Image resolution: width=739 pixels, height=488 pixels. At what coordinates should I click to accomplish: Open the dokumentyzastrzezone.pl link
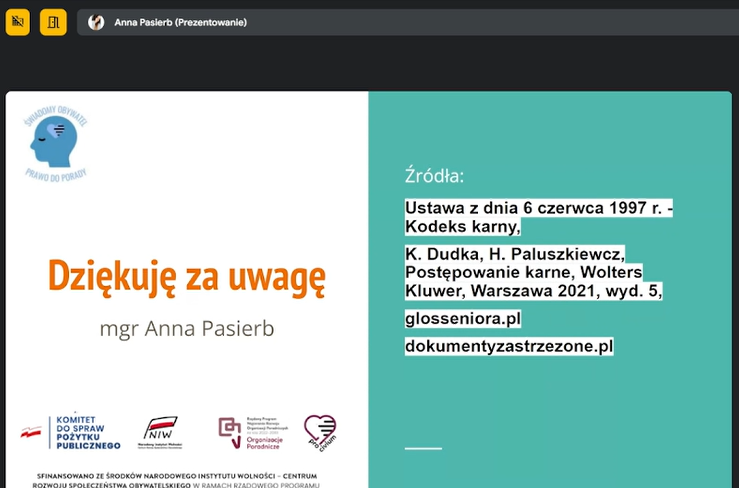point(508,346)
